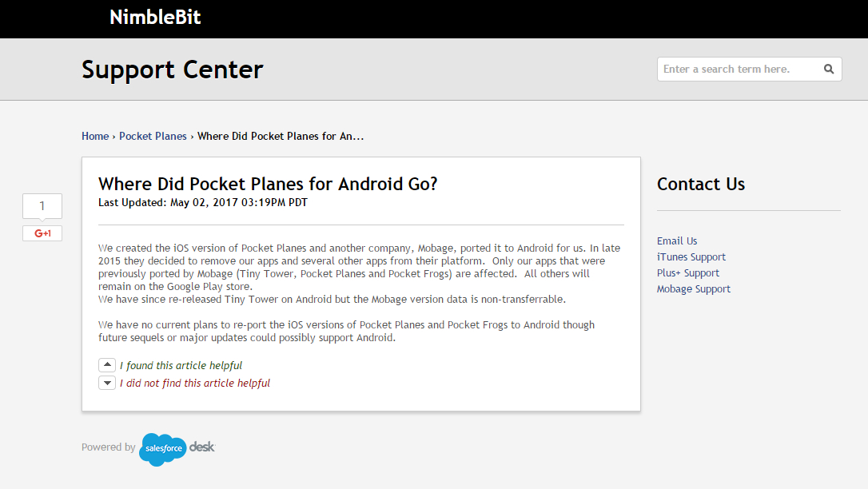Click the search magnifier icon
Image resolution: width=868 pixels, height=489 pixels.
pyautogui.click(x=828, y=70)
